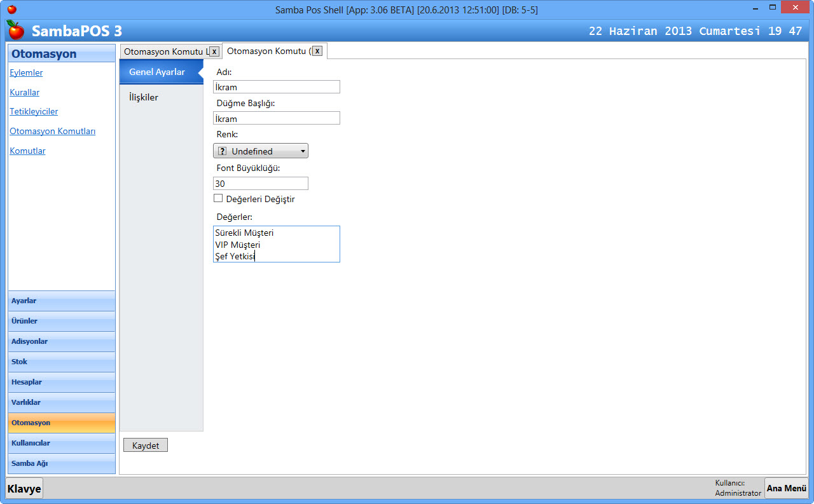Open the Eylemler link
The image size is (814, 504).
[x=26, y=72]
